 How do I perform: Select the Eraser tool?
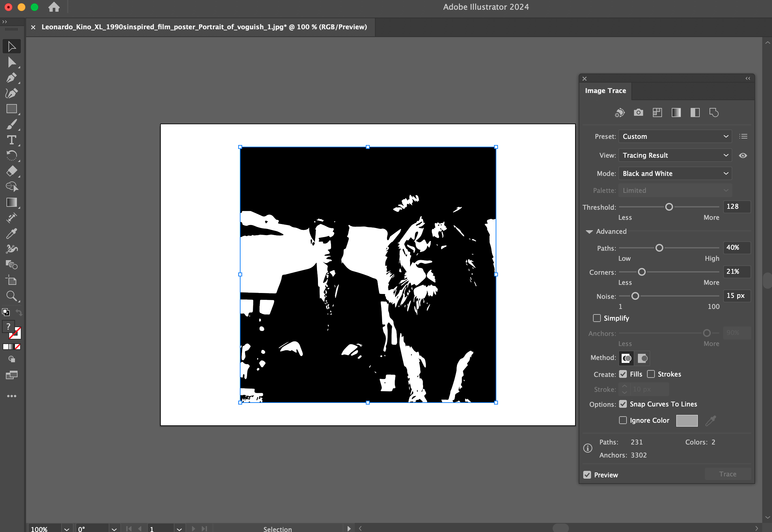click(x=11, y=171)
